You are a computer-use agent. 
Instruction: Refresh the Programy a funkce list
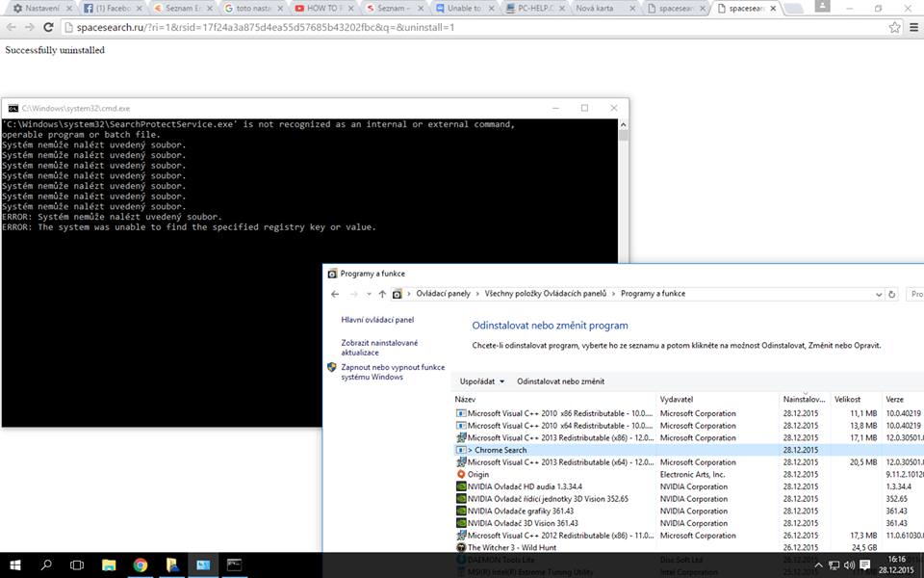click(x=892, y=294)
